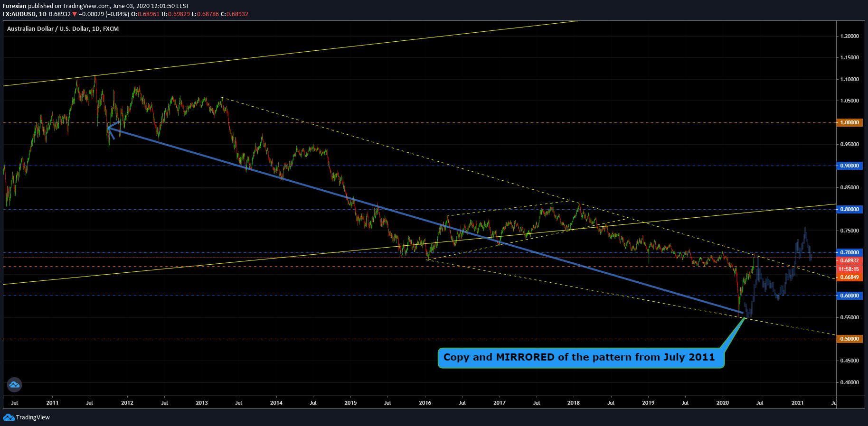The width and height of the screenshot is (868, 426).
Task: Click the blue 0.90000 price label
Action: 849,166
